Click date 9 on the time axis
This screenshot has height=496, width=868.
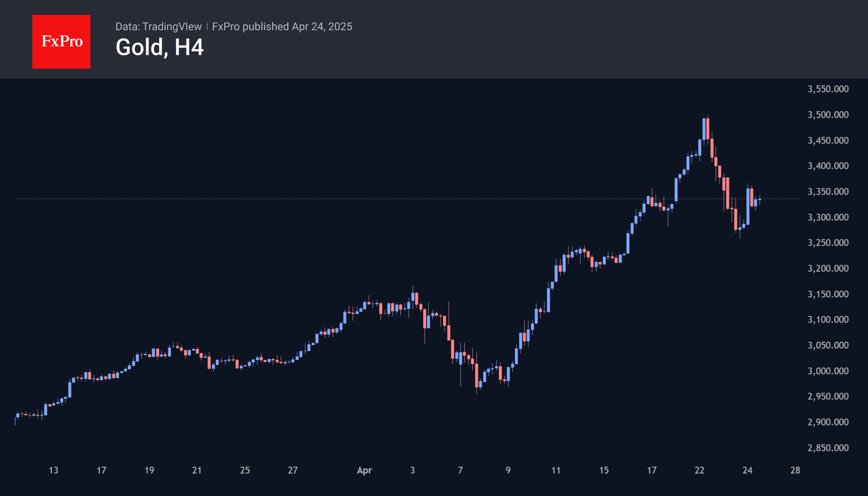pos(508,470)
